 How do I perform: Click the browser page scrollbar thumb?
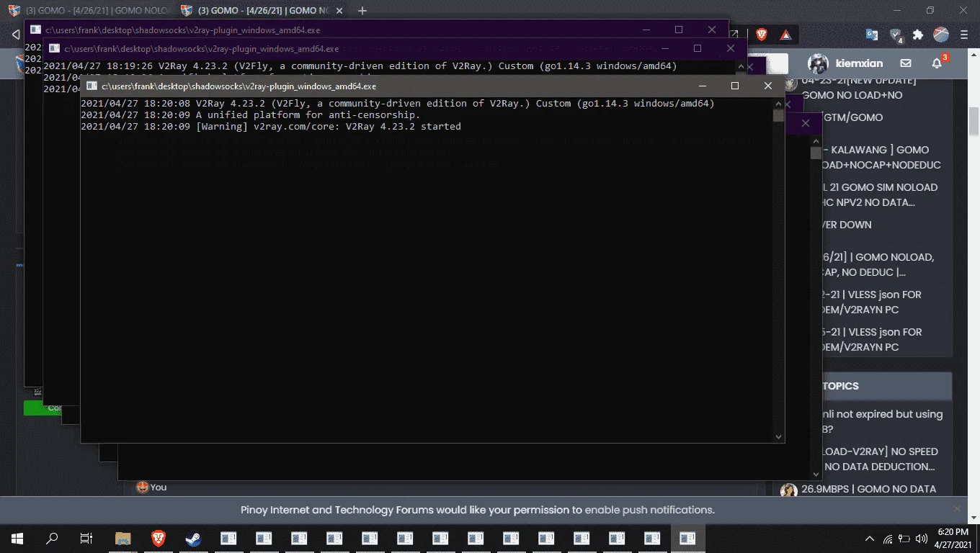click(x=974, y=120)
